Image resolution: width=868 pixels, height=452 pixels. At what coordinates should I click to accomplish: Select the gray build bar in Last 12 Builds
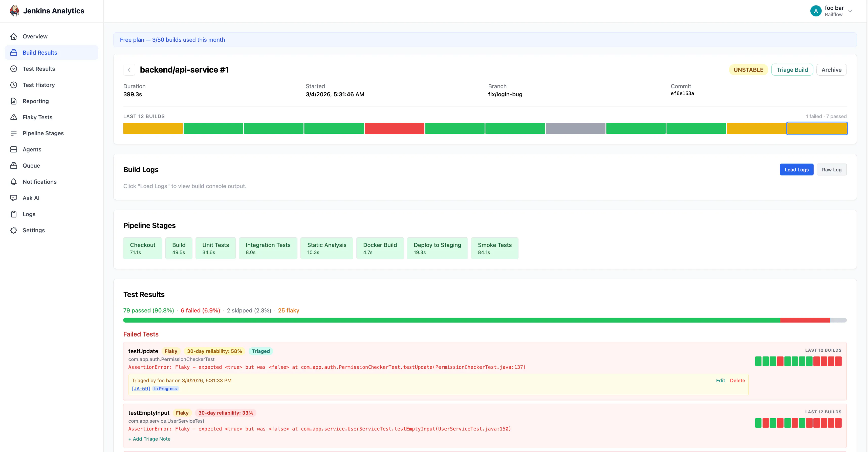[x=575, y=128]
